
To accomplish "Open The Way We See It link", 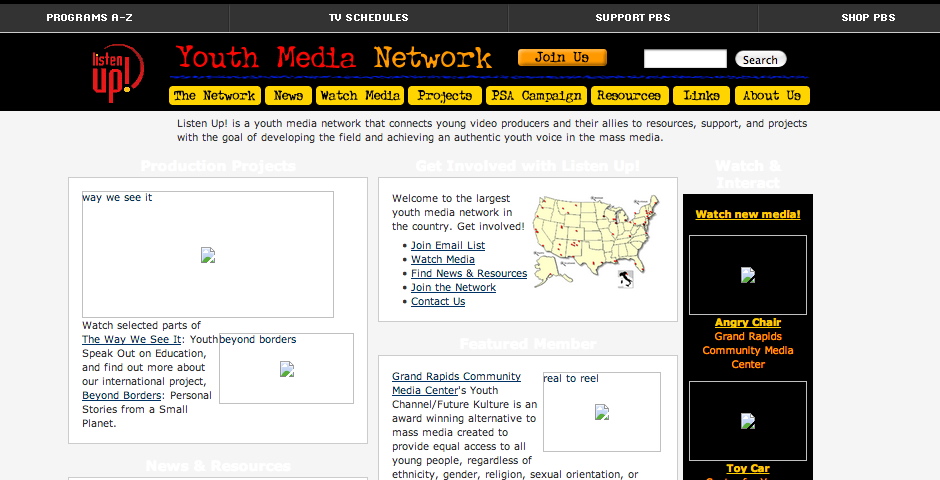I will click(x=131, y=339).
